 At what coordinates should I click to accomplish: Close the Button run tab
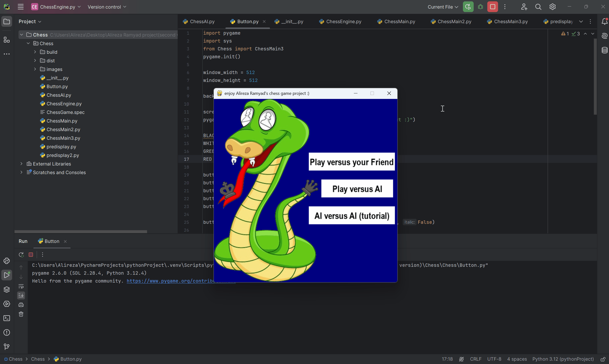pos(65,242)
